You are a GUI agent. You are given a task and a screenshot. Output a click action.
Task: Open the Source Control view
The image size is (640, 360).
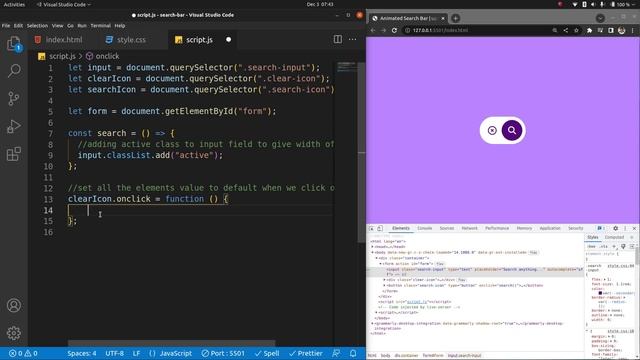14,98
